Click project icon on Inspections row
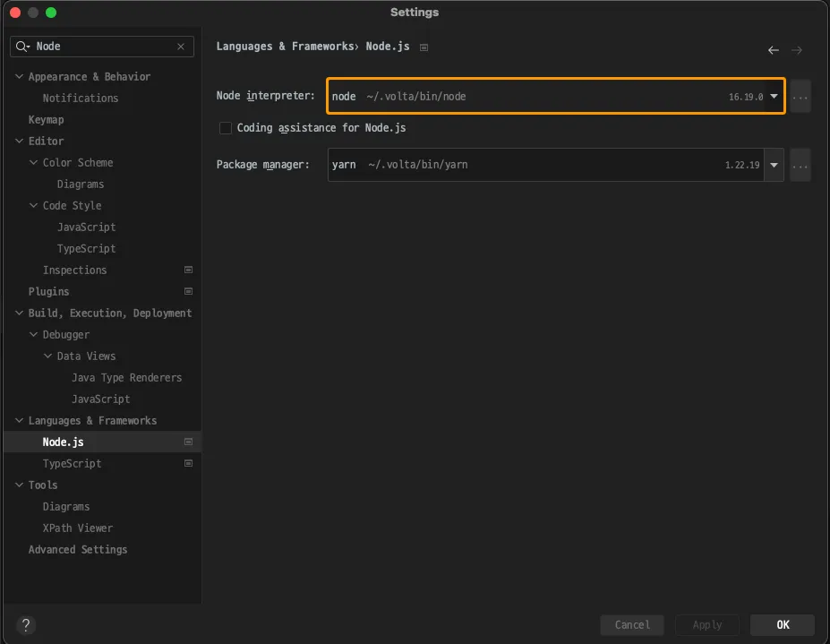Image resolution: width=830 pixels, height=644 pixels. pyautogui.click(x=188, y=270)
